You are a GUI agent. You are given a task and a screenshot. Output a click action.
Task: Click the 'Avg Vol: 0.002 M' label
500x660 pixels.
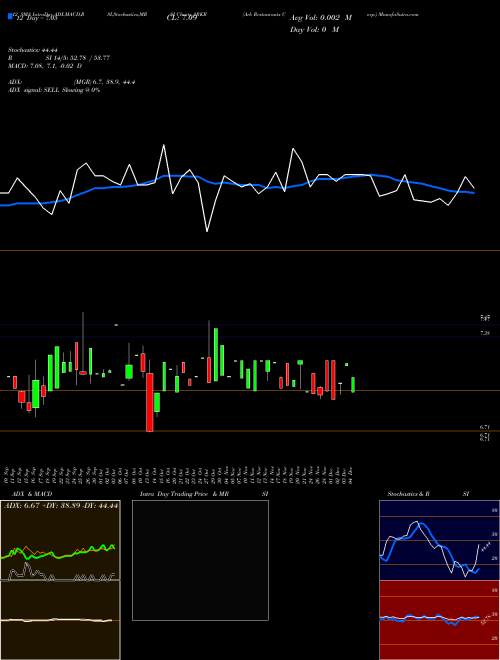321,18
